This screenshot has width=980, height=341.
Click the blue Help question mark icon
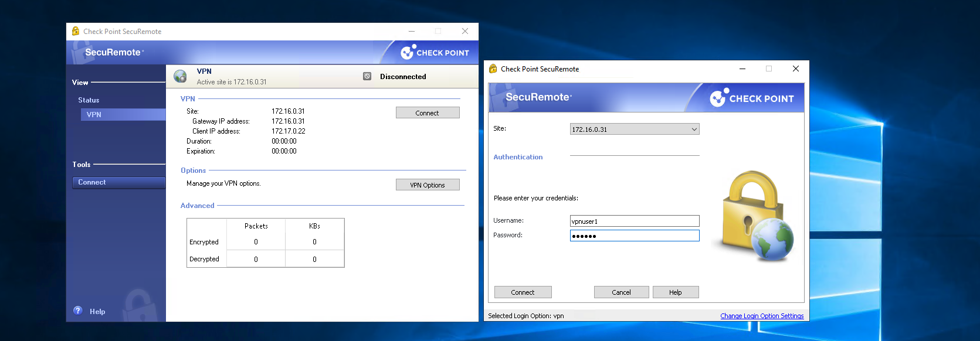(x=78, y=311)
